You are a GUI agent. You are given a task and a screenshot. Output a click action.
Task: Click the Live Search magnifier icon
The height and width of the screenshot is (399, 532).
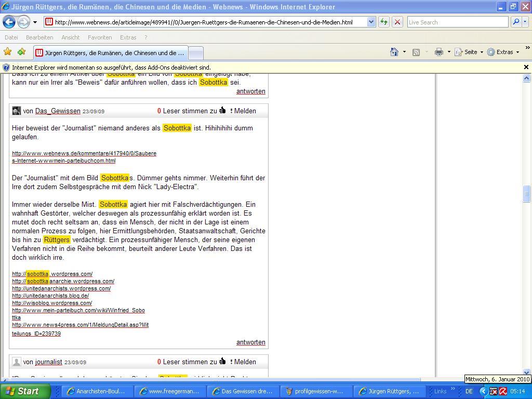516,22
